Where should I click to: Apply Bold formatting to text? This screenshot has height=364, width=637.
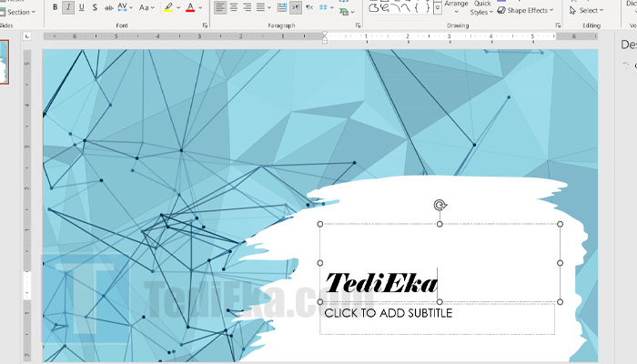point(56,7)
